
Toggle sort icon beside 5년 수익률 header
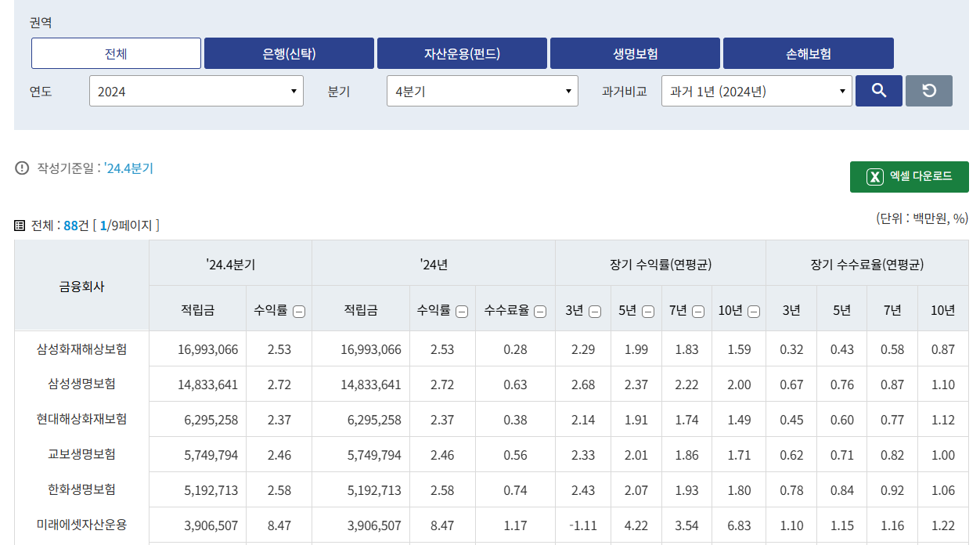point(648,311)
